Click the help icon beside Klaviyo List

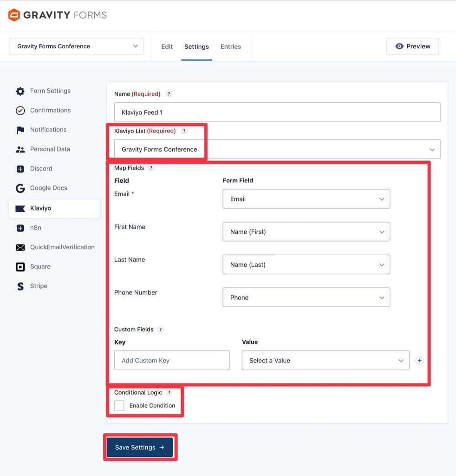[x=184, y=131]
